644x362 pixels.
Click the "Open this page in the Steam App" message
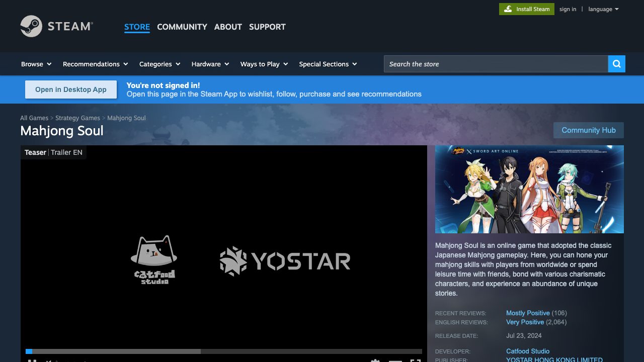click(274, 94)
